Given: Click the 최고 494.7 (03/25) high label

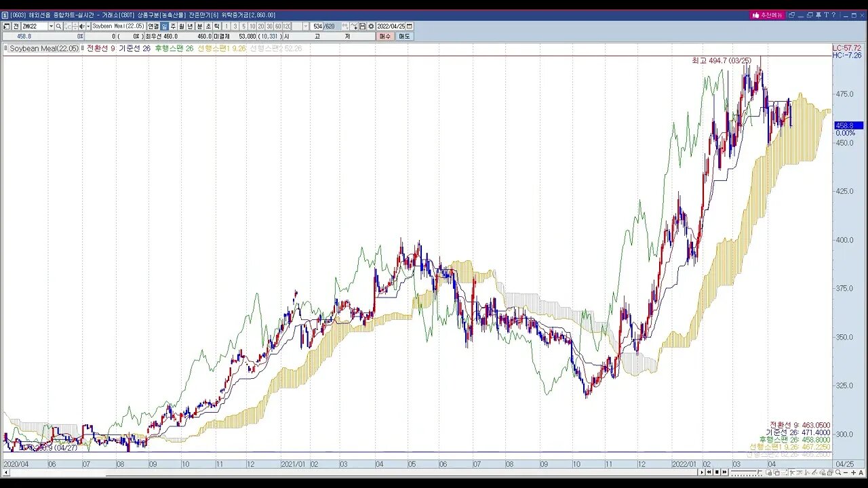Looking at the screenshot, I should [722, 60].
